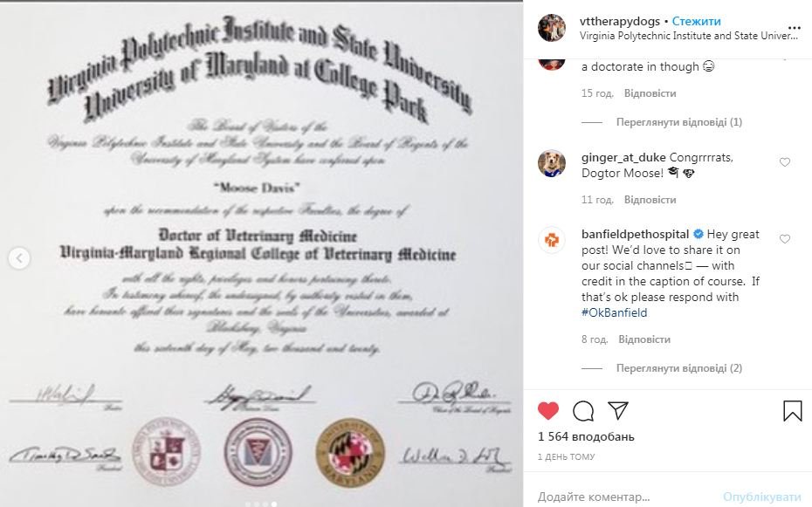Open the #OkBanfield hashtag link
The width and height of the screenshot is (812, 507).
tap(614, 312)
